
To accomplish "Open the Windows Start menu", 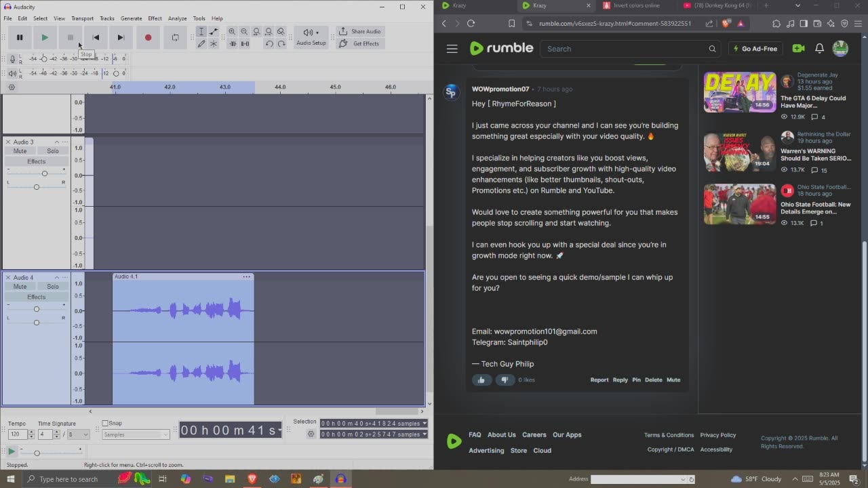I will pos(10,479).
